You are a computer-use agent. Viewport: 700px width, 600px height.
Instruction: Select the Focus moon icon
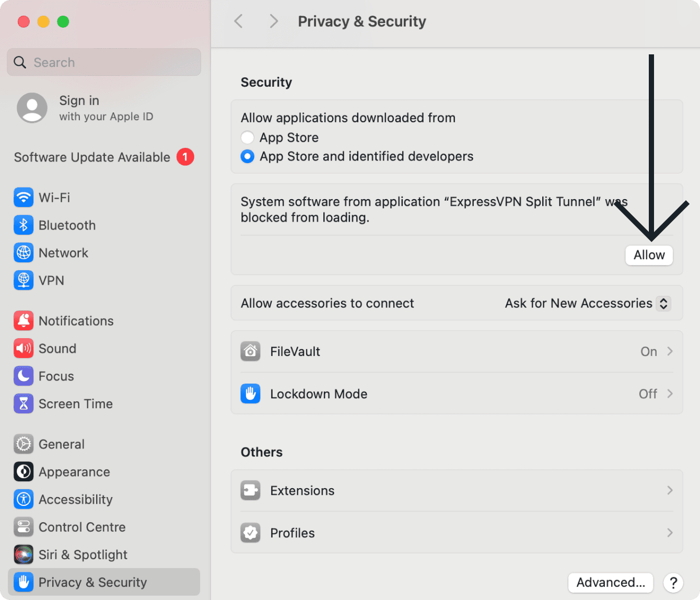tap(24, 376)
